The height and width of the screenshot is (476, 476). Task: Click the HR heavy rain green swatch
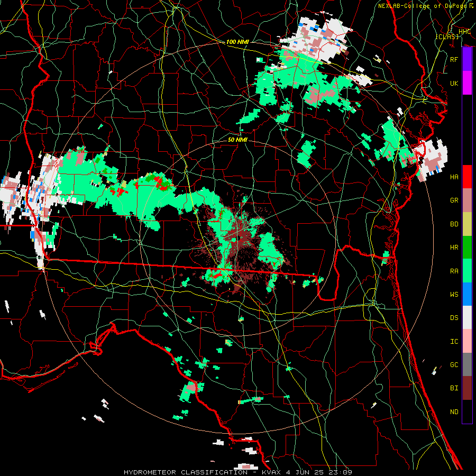467,247
